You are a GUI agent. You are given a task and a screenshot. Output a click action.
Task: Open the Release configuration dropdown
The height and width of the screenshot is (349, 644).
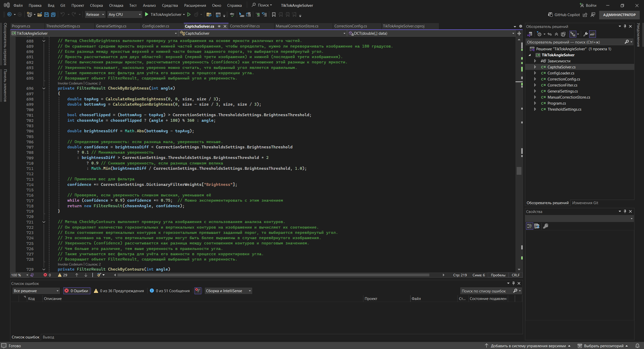95,15
